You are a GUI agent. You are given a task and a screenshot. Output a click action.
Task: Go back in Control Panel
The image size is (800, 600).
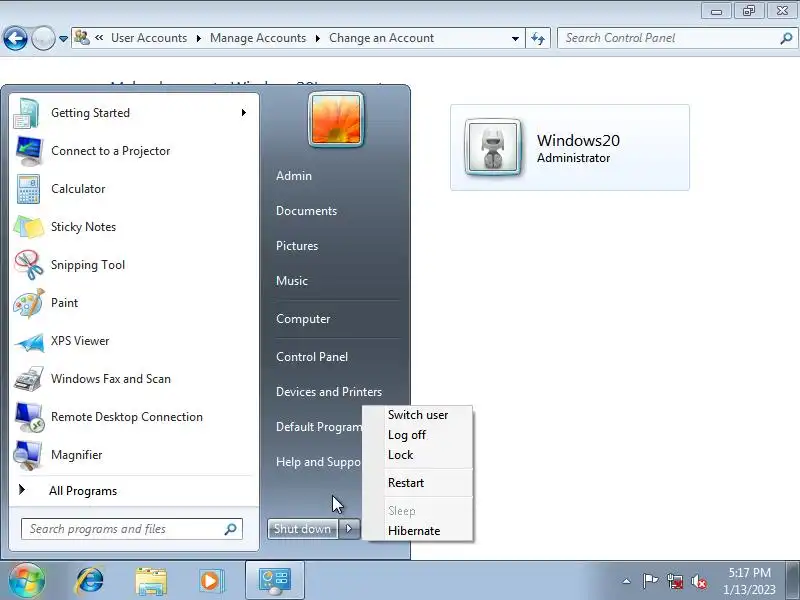click(15, 38)
